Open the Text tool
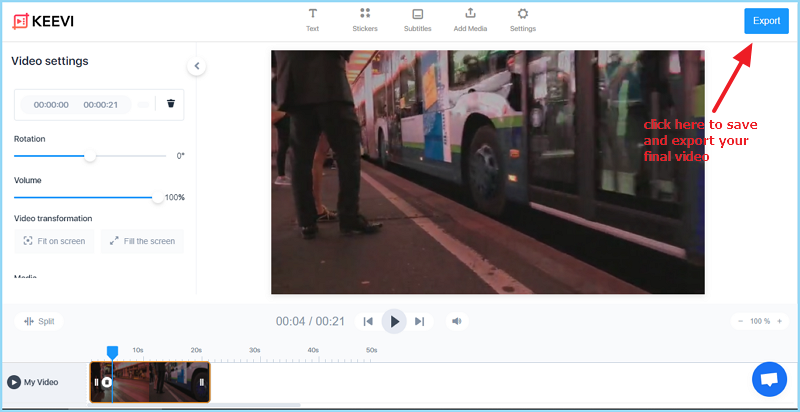 [312, 18]
